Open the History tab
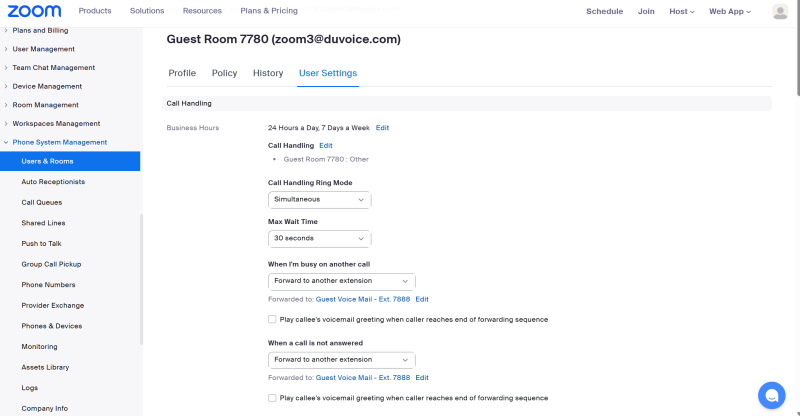 (x=268, y=73)
